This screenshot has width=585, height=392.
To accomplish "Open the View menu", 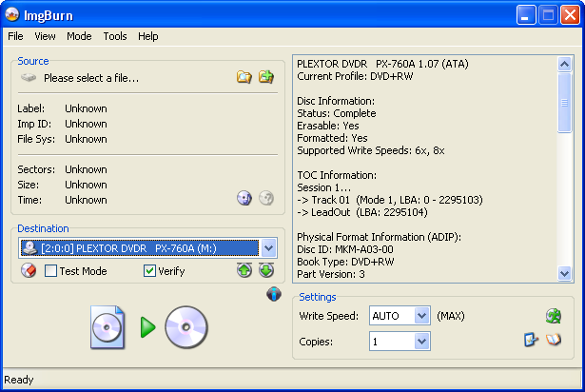I will tap(45, 36).
